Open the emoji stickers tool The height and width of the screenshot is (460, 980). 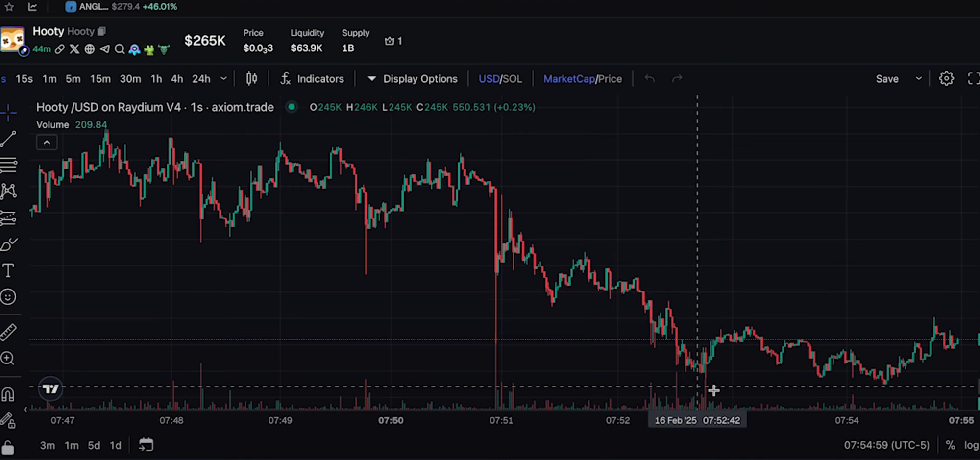[x=9, y=296]
